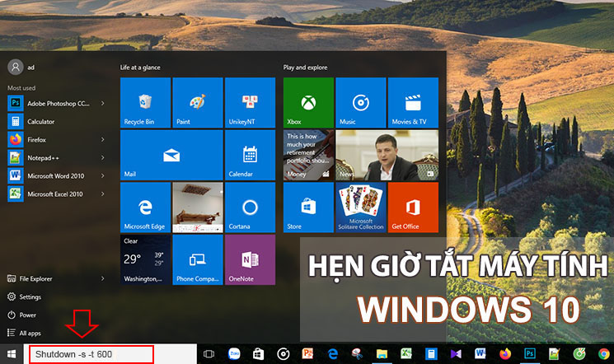Image resolution: width=614 pixels, height=364 pixels.
Task: Launch the Get Office tile
Action: pos(412,207)
